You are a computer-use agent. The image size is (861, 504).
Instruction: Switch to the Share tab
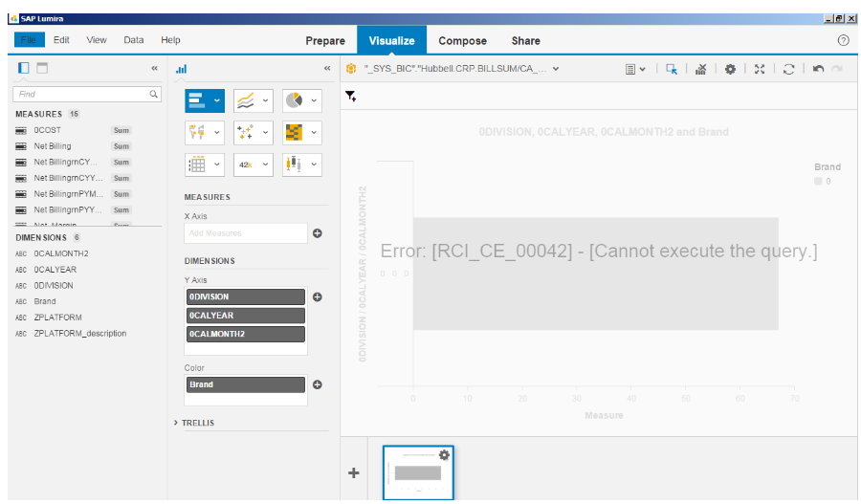click(525, 40)
